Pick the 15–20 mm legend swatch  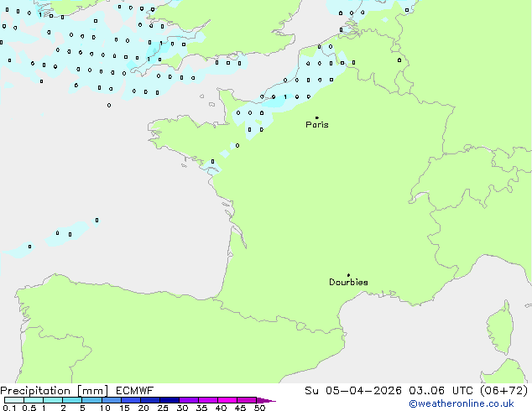[131, 400]
